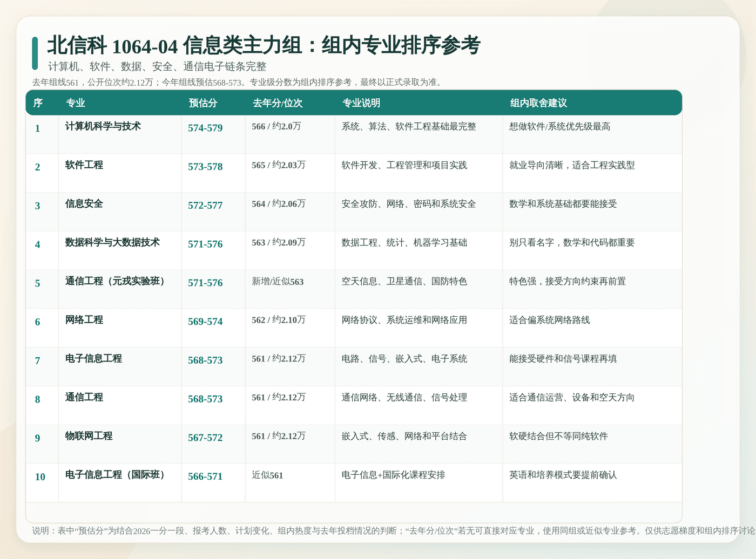This screenshot has height=559, width=756.
Task: Select major 信息安全
Action: [x=84, y=204]
